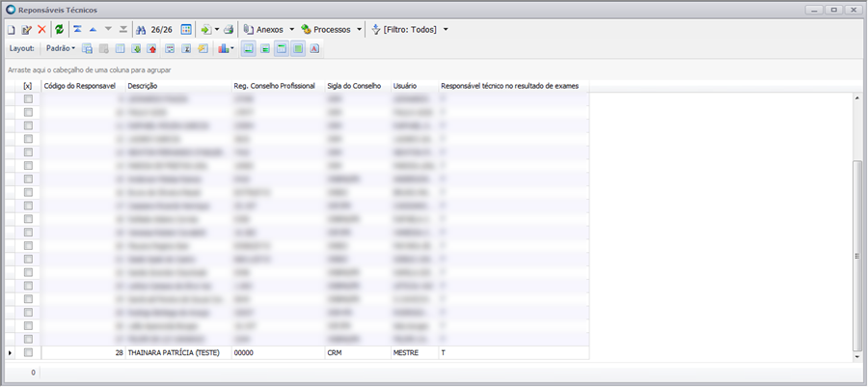Expand the export icon dropdown arrow
Image resolution: width=868 pixels, height=387 pixels.
pos(217,30)
